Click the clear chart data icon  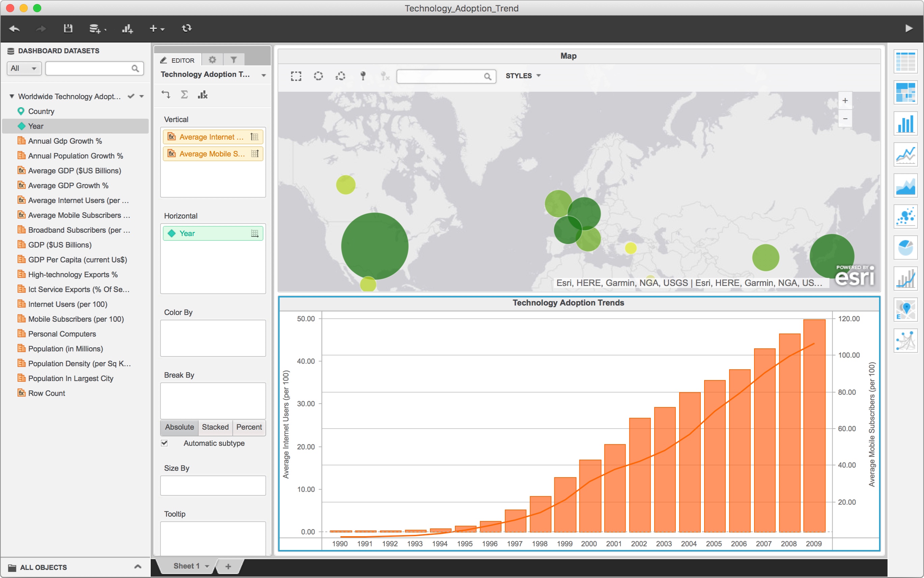pyautogui.click(x=203, y=94)
